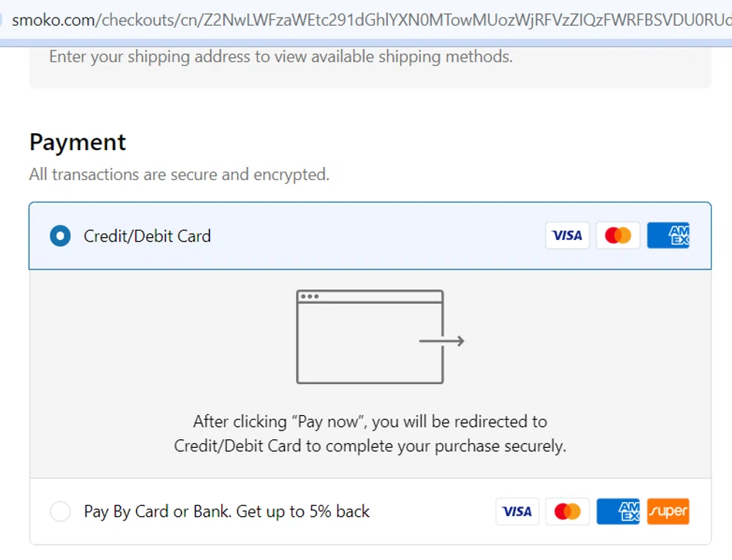This screenshot has width=732, height=560.
Task: Click Amex logo in Credit/Debit Card row
Action: (668, 236)
